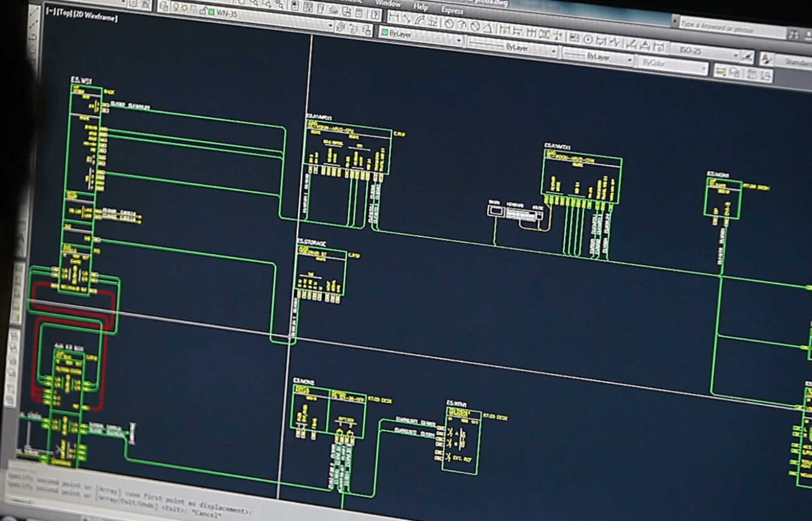The image size is (812, 521).
Task: Click the [Top] view label in viewport
Action: (x=65, y=13)
